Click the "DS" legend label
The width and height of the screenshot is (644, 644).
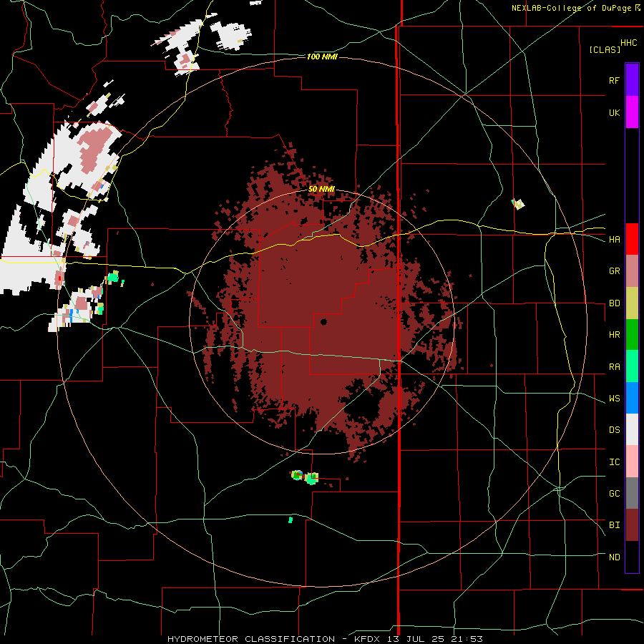click(614, 430)
